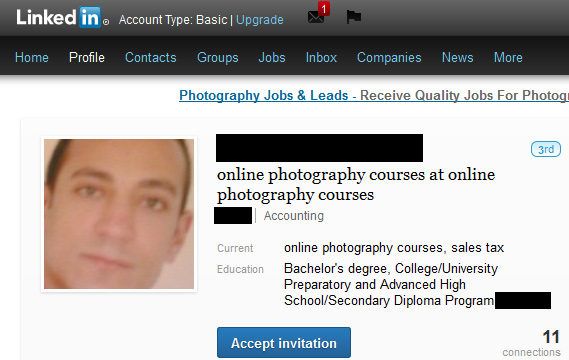569x360 pixels.
Task: Select Groups in navigation bar
Action: (x=218, y=58)
